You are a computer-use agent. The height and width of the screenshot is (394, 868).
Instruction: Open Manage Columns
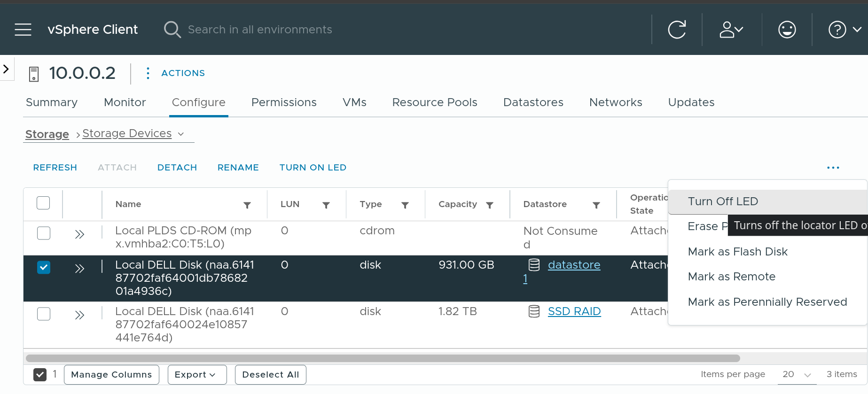pyautogui.click(x=111, y=375)
